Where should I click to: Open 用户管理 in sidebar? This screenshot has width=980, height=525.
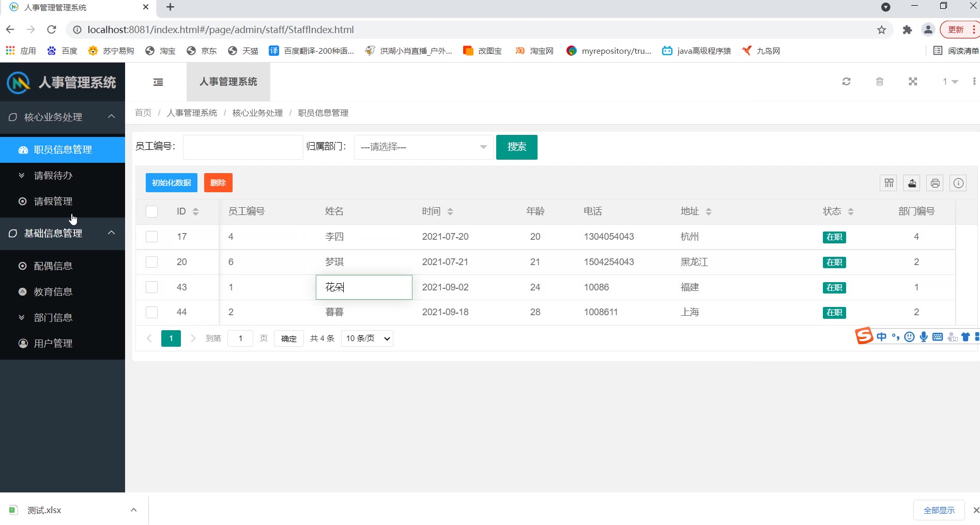point(63,344)
